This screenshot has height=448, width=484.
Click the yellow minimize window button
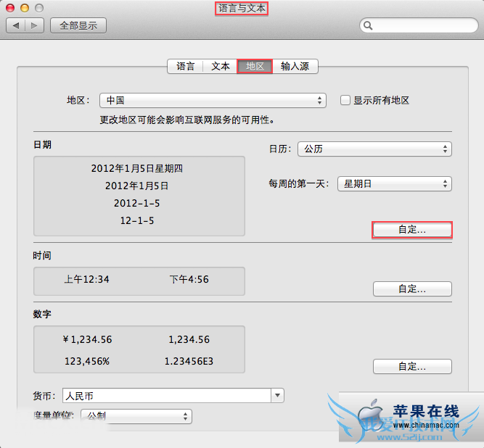click(x=25, y=8)
